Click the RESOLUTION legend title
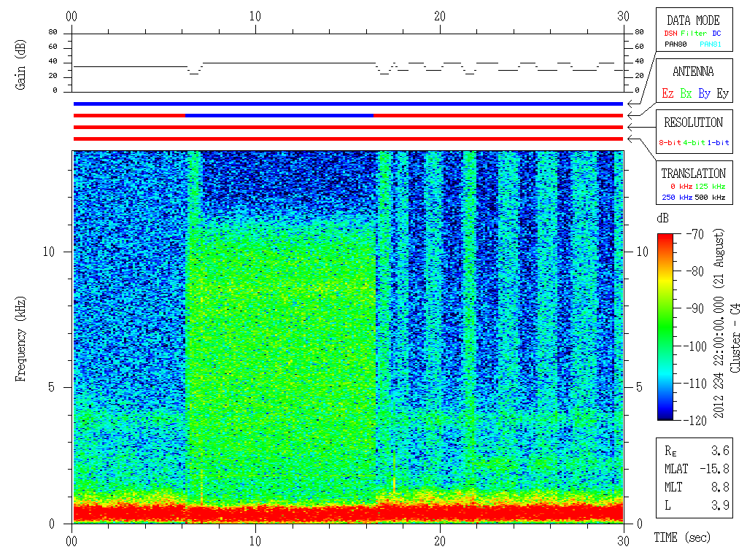Image resolution: width=747 pixels, height=560 pixels. click(x=693, y=122)
